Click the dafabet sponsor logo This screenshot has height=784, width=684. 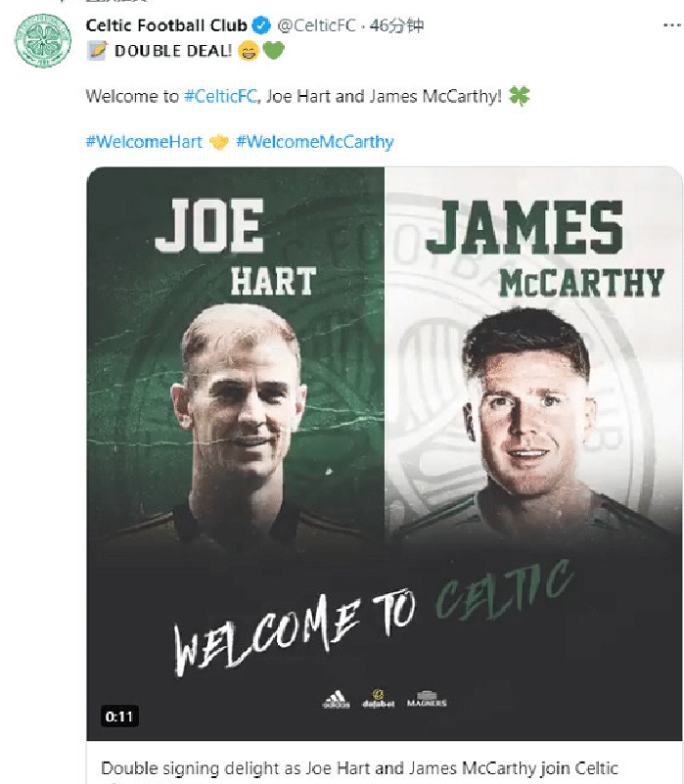point(379,698)
